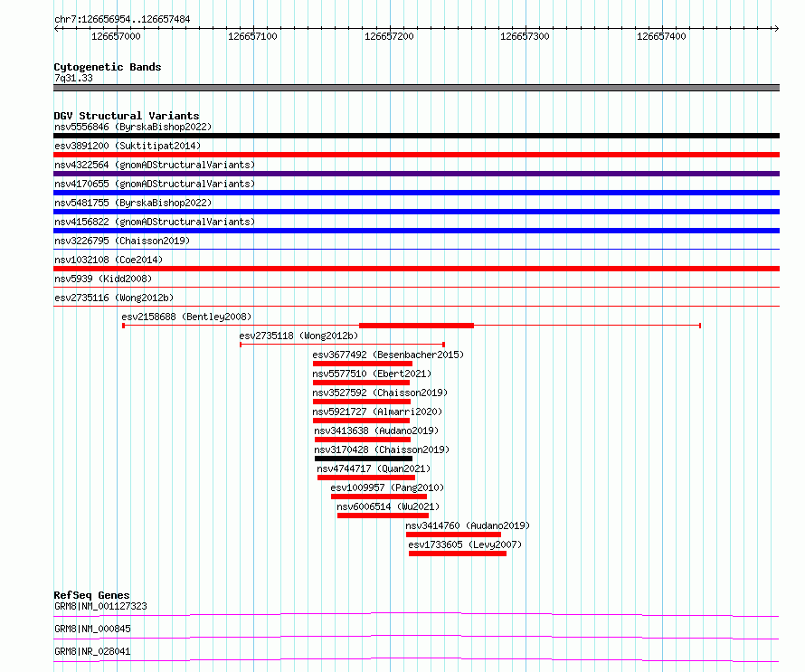This screenshot has height=672, width=805.
Task: Select the nsv1032108 (Coe2014) label
Action: point(109,260)
